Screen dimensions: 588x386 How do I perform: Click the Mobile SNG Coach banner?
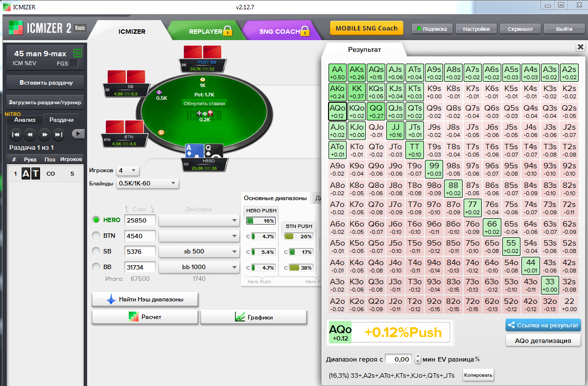pos(366,28)
